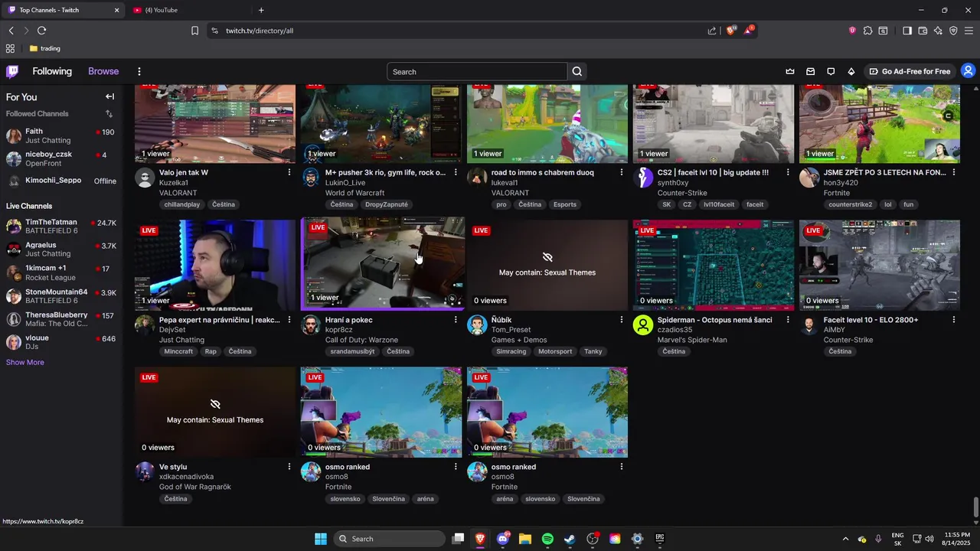Click the Tanky tag
Image resolution: width=980 pixels, height=551 pixels.
593,351
